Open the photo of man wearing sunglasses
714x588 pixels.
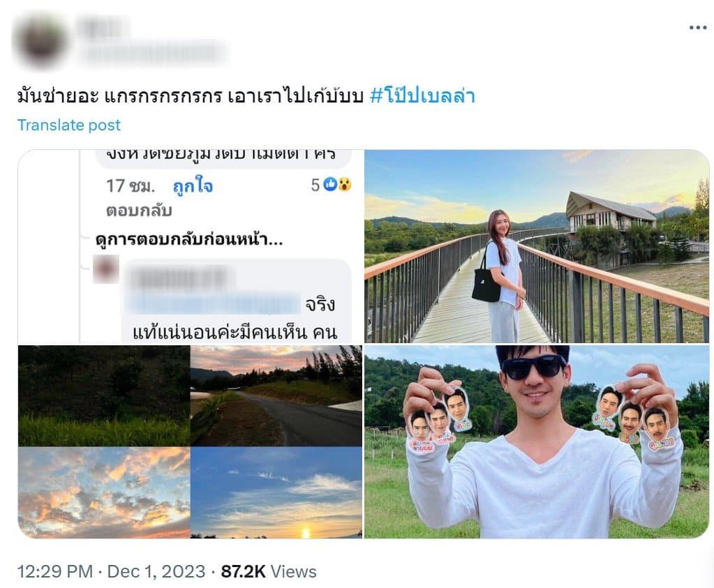tap(536, 442)
